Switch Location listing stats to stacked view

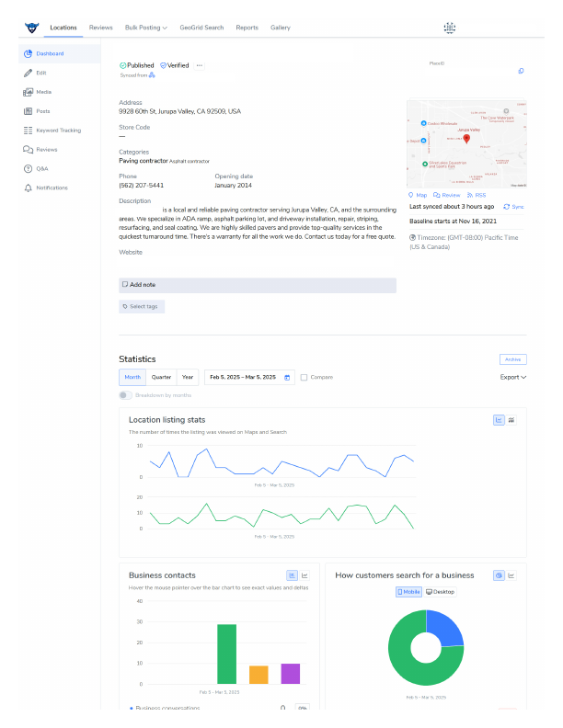click(511, 420)
